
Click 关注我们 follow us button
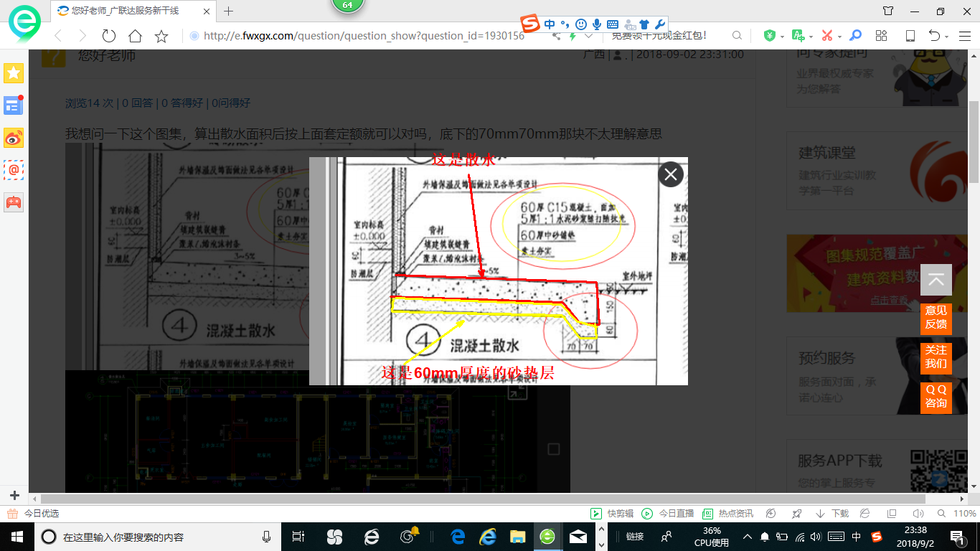[x=936, y=358]
